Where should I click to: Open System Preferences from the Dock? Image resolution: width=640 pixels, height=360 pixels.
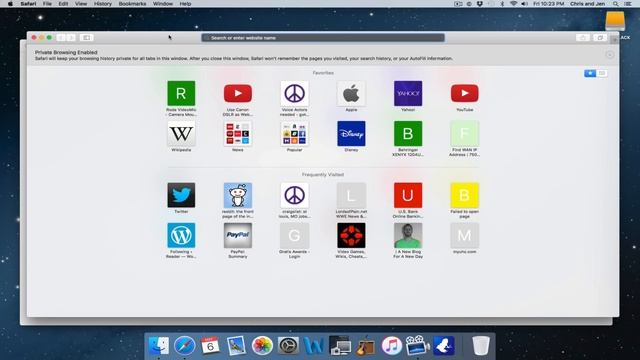(288, 346)
